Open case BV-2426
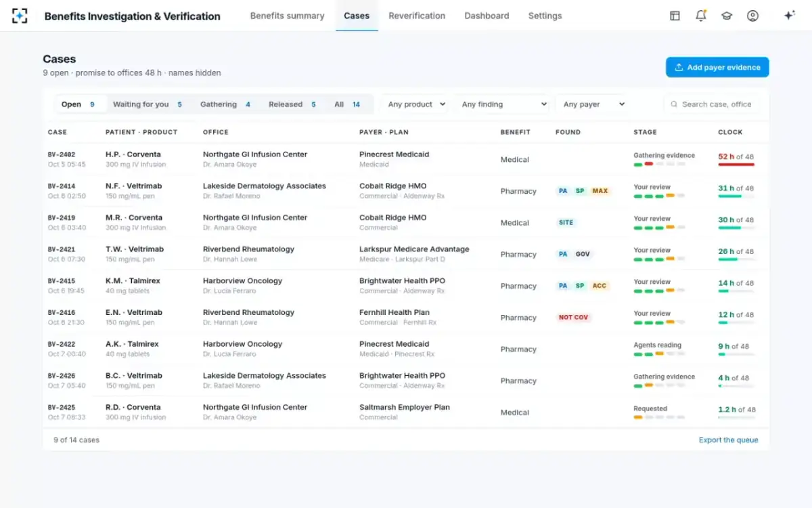 coord(405,381)
